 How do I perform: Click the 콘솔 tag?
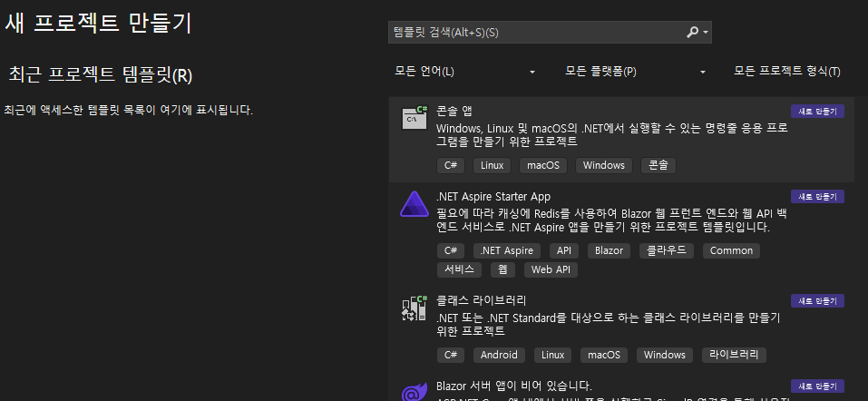point(658,165)
